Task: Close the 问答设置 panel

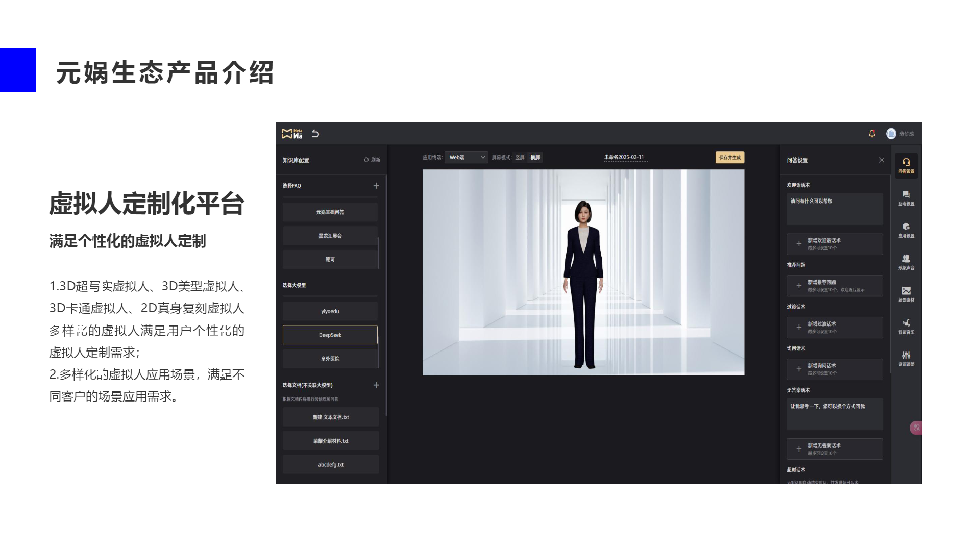Action: [881, 160]
